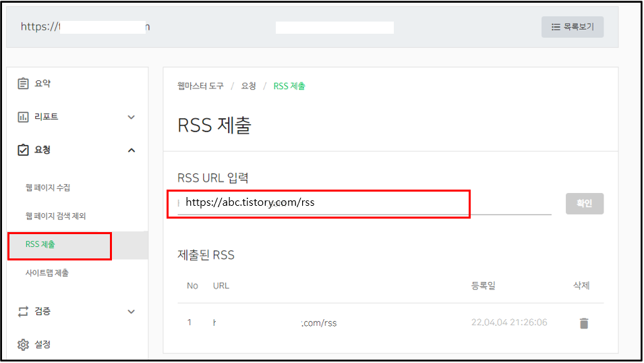Screen dimensions: 644x363
Task: Click the 요청 checkmark clipboard icon
Action: coord(23,150)
